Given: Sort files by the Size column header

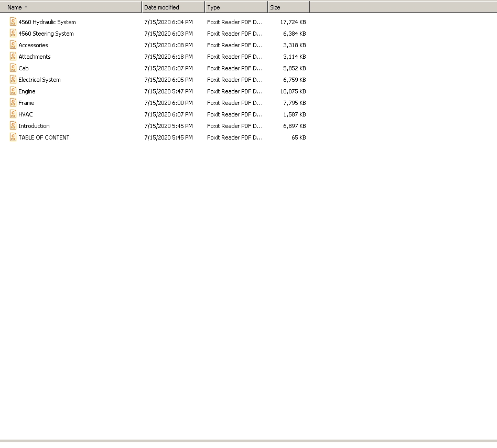Looking at the screenshot, I should click(x=288, y=7).
